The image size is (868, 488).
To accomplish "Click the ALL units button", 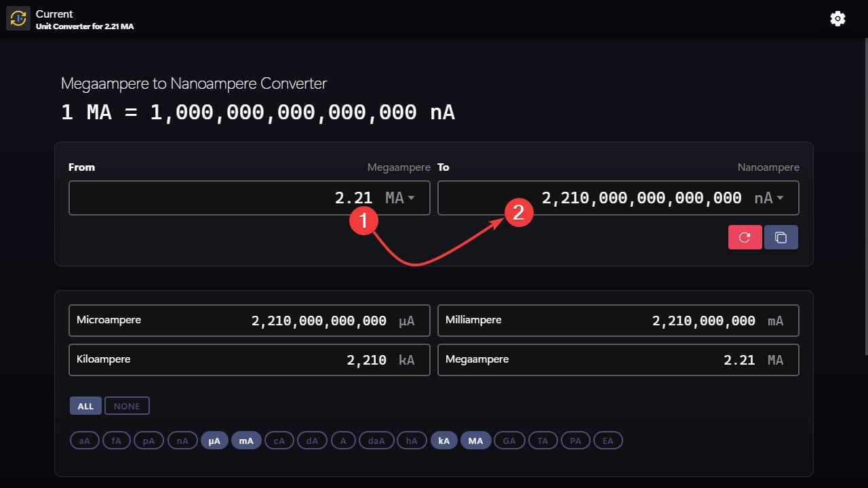I will [x=85, y=405].
